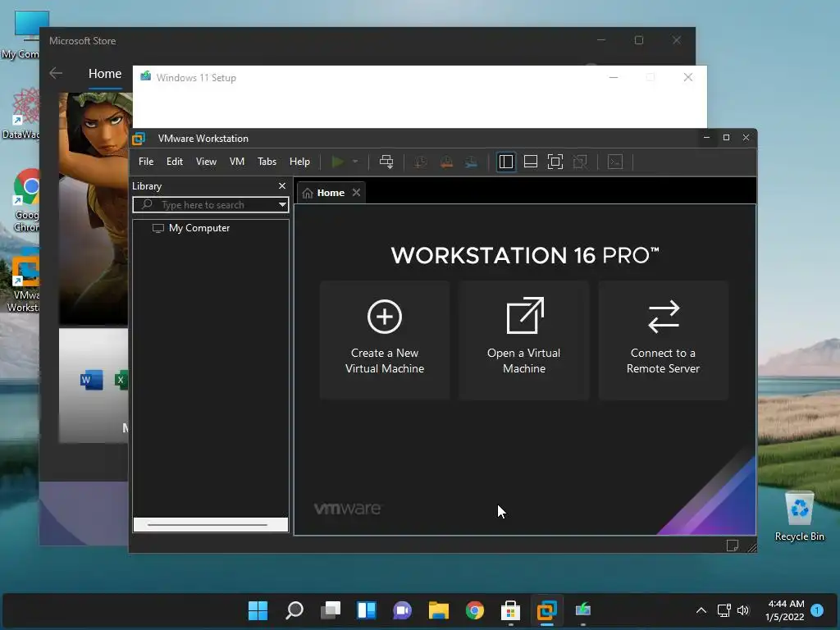Click Connect to a Remote Server
840x630 pixels.
(x=663, y=340)
